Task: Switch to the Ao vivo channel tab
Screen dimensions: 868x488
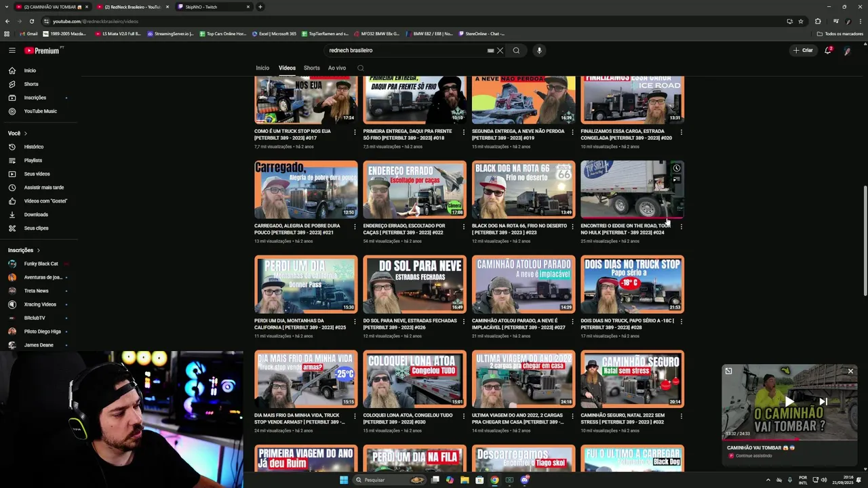Action: (x=337, y=68)
